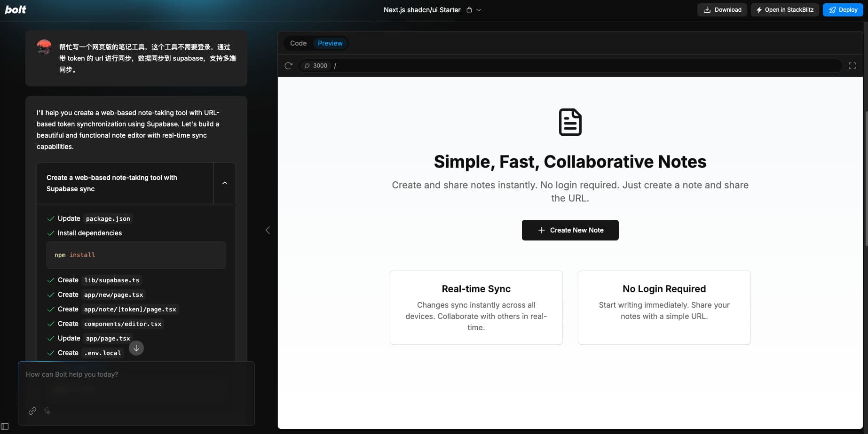Reload the preview with refresh icon
868x434 pixels.
click(x=288, y=66)
